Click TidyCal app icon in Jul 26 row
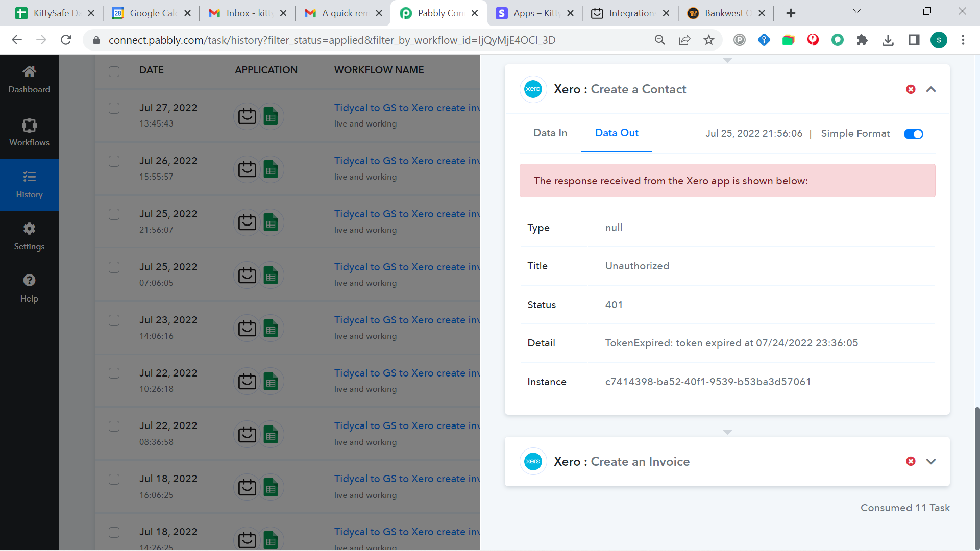This screenshot has width=980, height=551. coord(247,169)
